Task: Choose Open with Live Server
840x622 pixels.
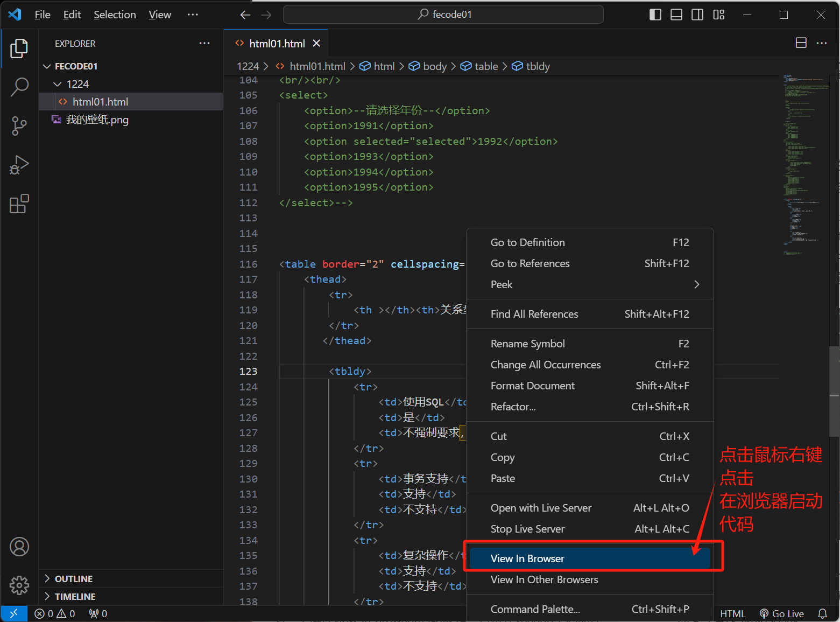Action: click(590, 508)
